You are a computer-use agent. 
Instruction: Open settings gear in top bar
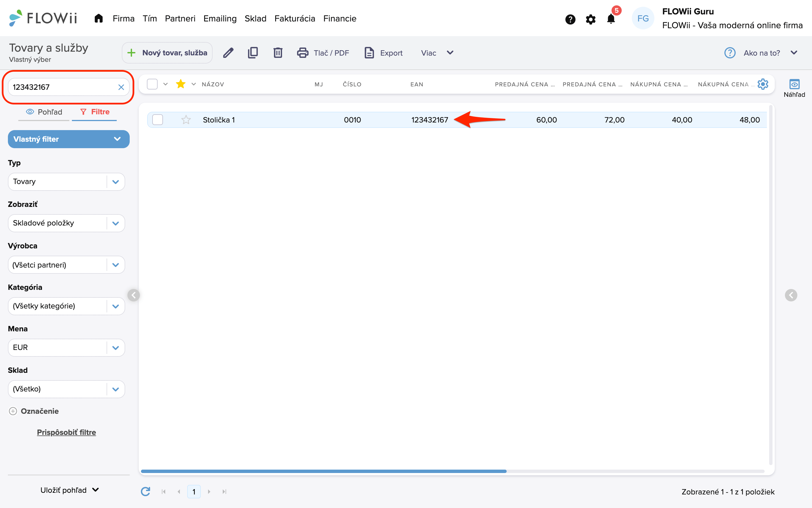click(x=591, y=19)
